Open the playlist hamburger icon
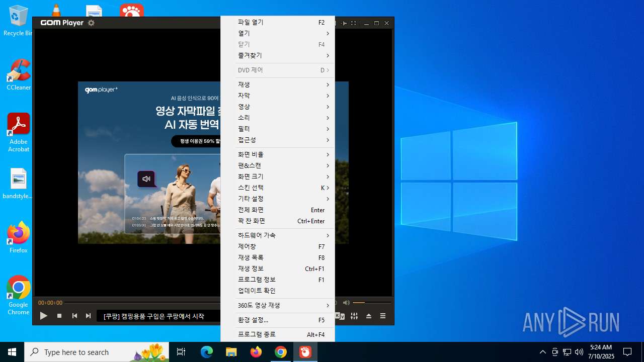The width and height of the screenshot is (644, 362). [383, 316]
